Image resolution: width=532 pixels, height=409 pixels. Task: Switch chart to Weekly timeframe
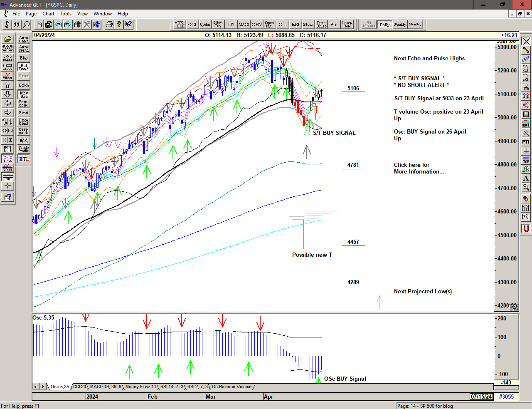pos(399,25)
